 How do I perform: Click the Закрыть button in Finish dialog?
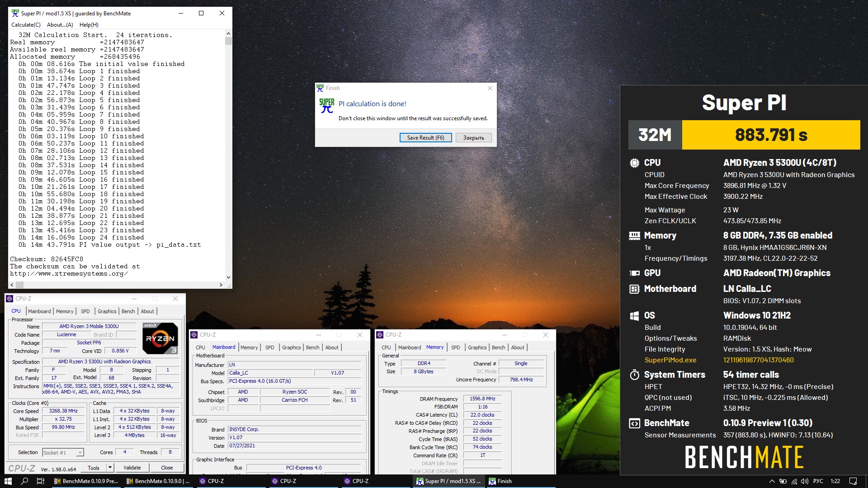(473, 138)
